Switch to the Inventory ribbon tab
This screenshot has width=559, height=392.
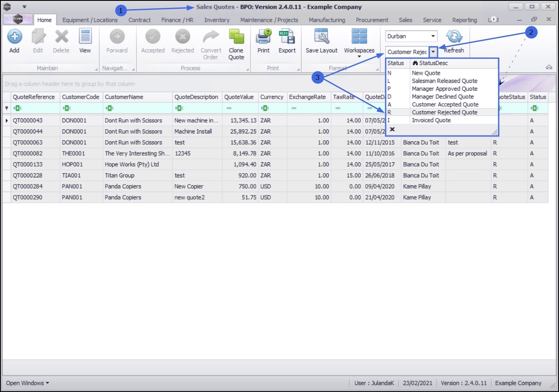click(x=216, y=20)
